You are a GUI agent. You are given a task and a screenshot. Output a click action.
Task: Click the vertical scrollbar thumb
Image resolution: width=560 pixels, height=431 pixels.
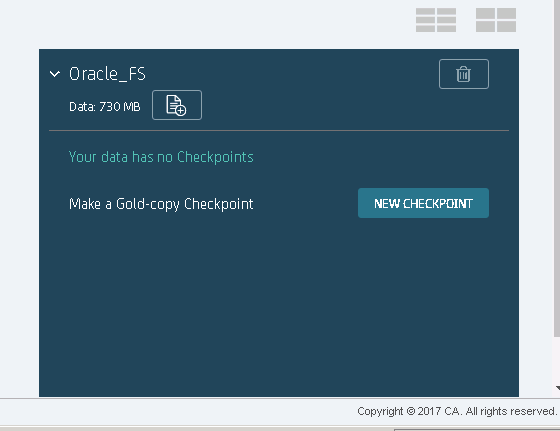point(557,168)
